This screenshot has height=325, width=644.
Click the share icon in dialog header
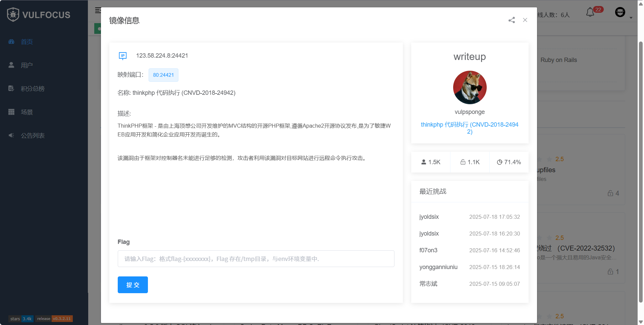click(x=512, y=20)
